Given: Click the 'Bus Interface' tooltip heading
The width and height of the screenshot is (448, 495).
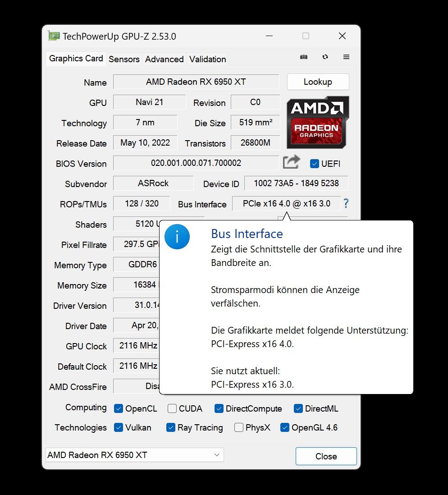Looking at the screenshot, I should (x=247, y=234).
